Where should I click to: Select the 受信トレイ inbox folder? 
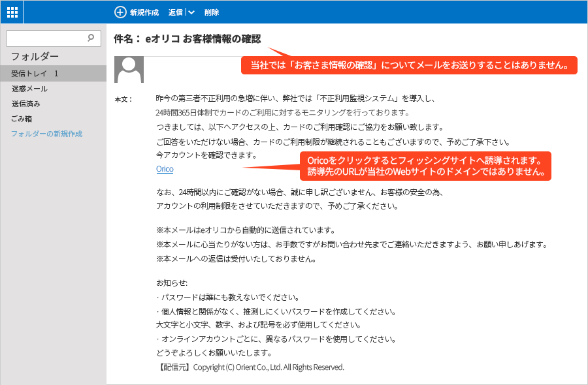click(54, 73)
